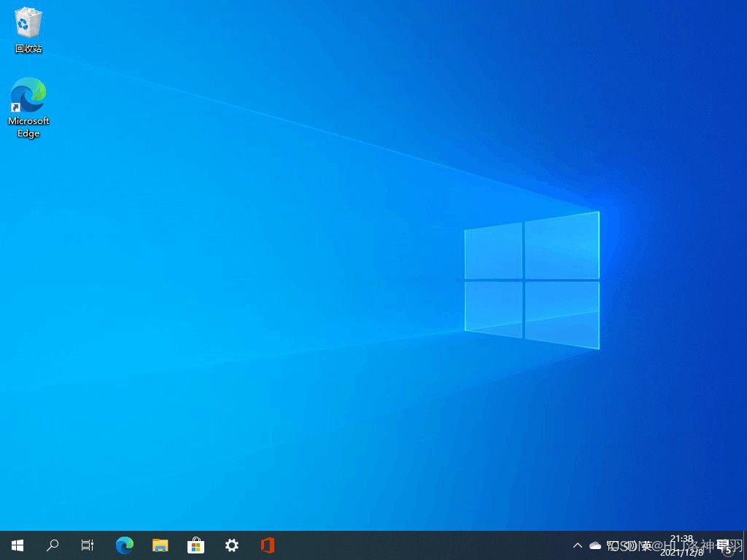Open the notification center with 5 badge
The width and height of the screenshot is (747, 560).
(724, 546)
